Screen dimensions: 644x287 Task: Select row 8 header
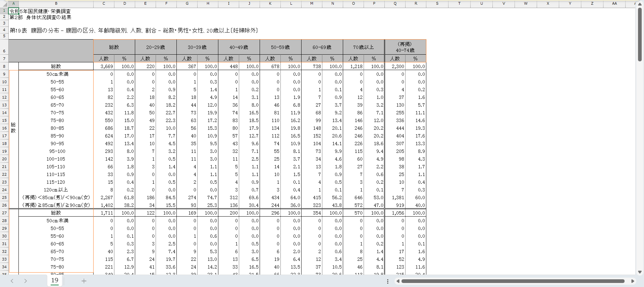(4, 66)
